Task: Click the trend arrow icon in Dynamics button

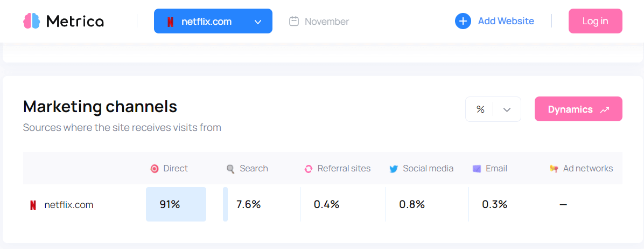Action: coord(605,110)
